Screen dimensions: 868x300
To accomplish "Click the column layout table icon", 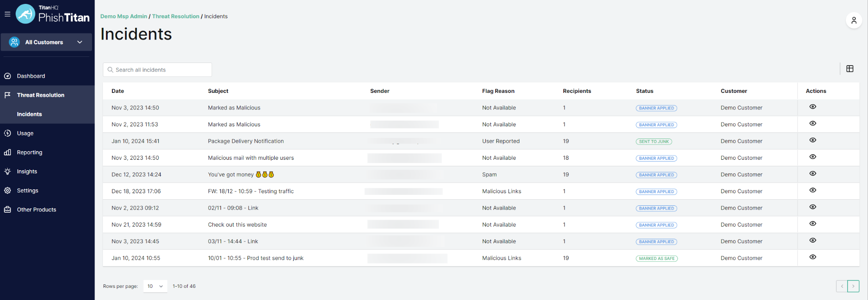I will [x=850, y=69].
